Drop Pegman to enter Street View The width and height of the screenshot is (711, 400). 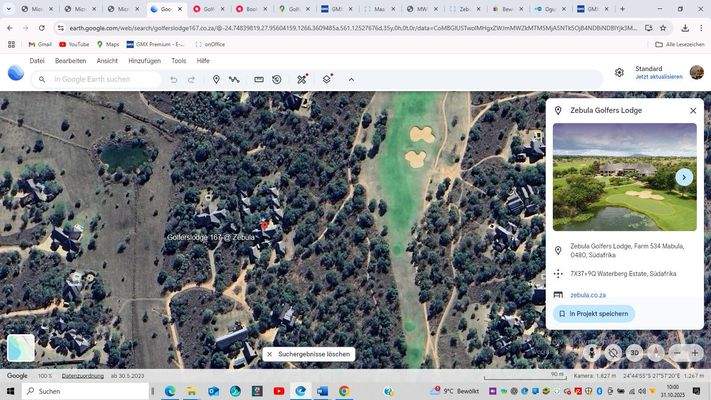tap(592, 353)
